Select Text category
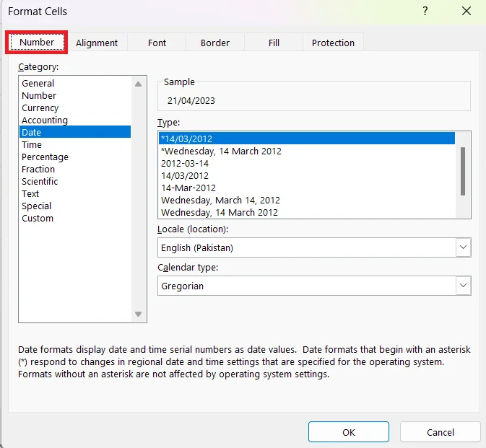 point(75,194)
